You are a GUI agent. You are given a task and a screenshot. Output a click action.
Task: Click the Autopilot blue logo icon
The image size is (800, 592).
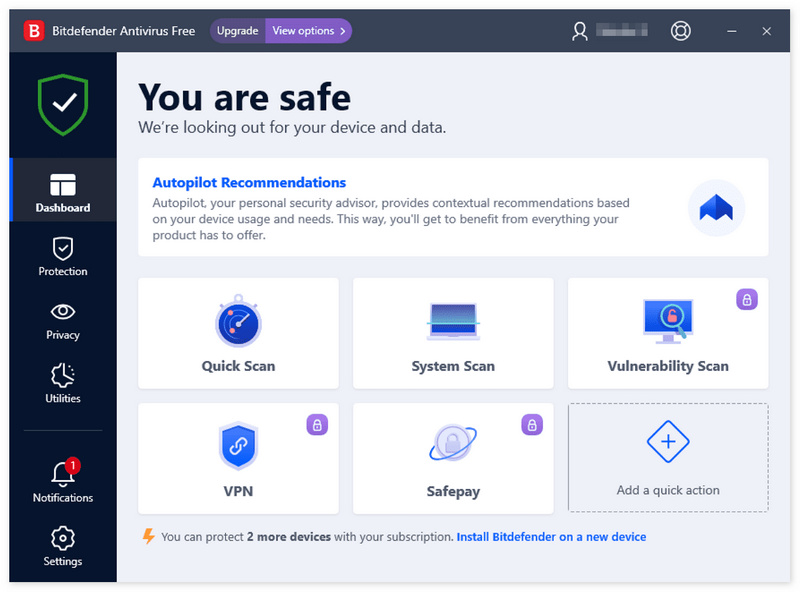(716, 208)
